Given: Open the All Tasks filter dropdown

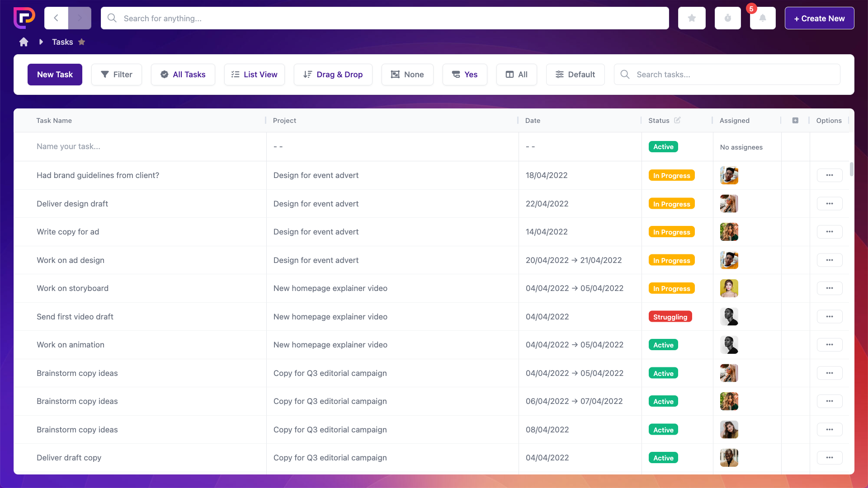Looking at the screenshot, I should point(183,75).
